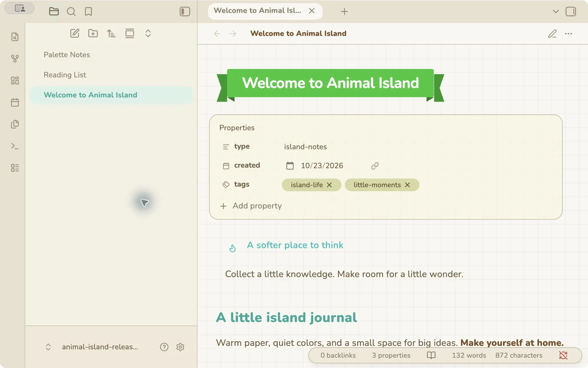
Task: Edit the type value island-notes
Action: tap(305, 147)
